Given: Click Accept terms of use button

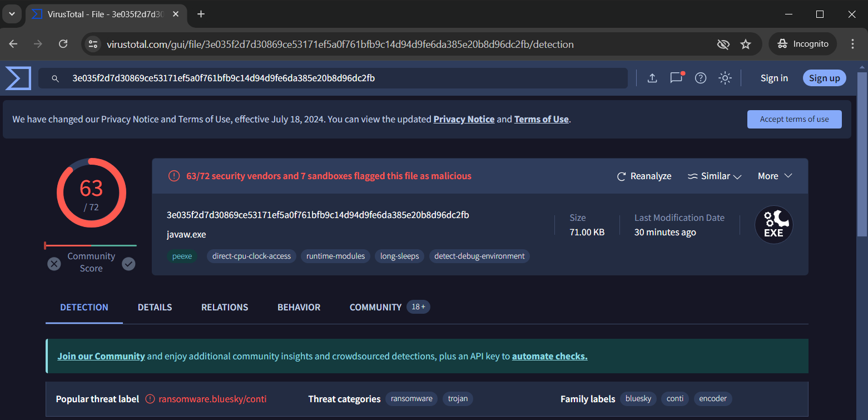Looking at the screenshot, I should pos(794,119).
